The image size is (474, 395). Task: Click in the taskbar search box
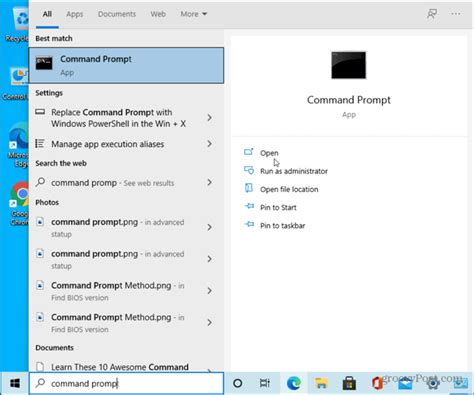click(x=126, y=383)
